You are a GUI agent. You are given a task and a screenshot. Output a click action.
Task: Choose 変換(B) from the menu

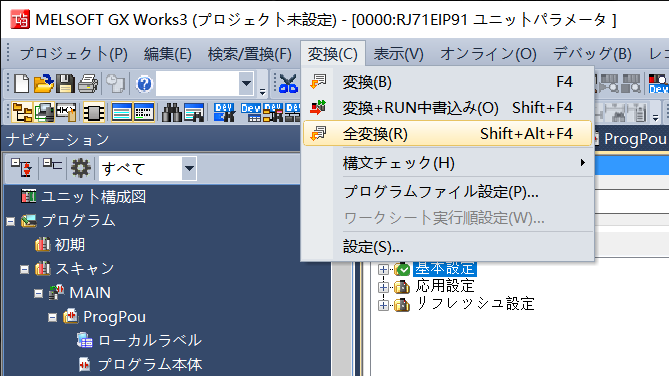[x=448, y=82]
